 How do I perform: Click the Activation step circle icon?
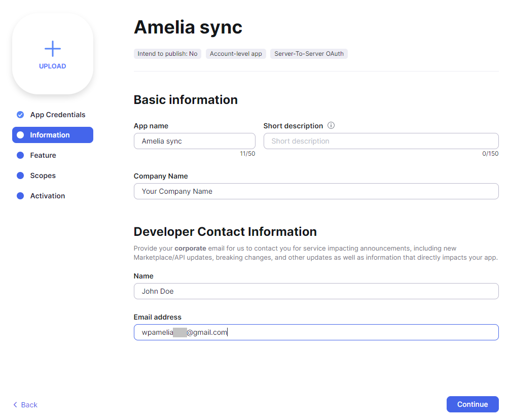(x=20, y=196)
